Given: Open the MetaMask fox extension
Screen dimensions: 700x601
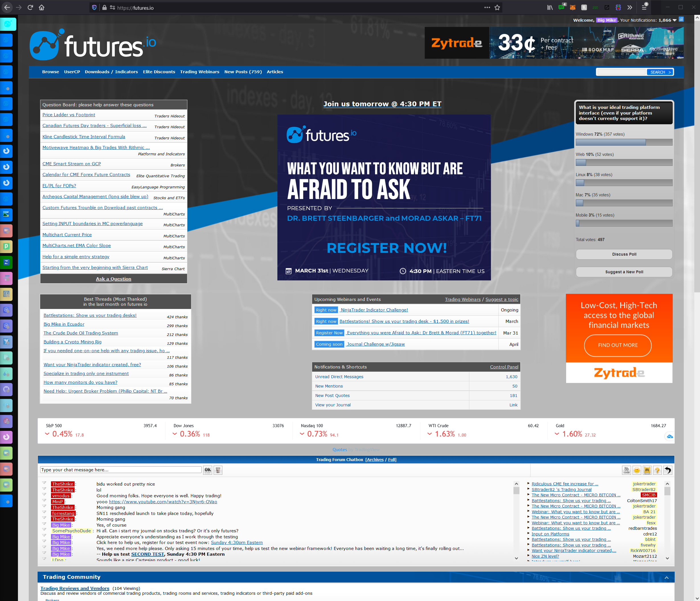Looking at the screenshot, I should (x=573, y=7).
